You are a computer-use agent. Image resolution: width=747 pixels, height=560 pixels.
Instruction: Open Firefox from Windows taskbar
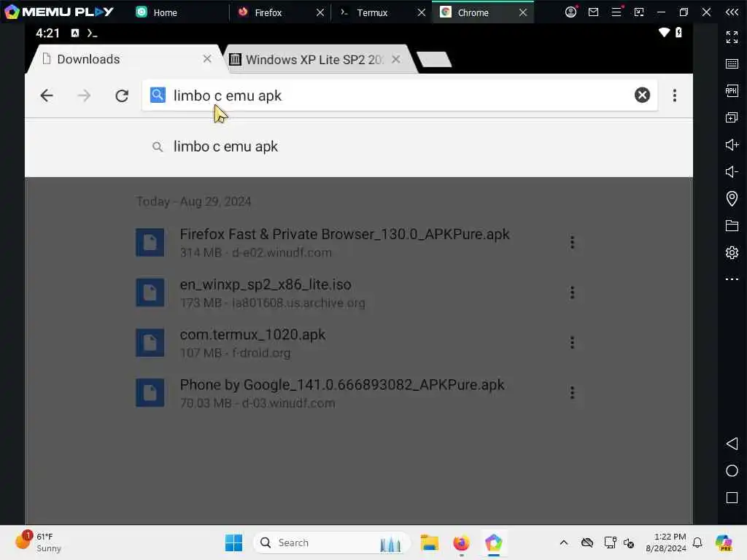point(461,542)
